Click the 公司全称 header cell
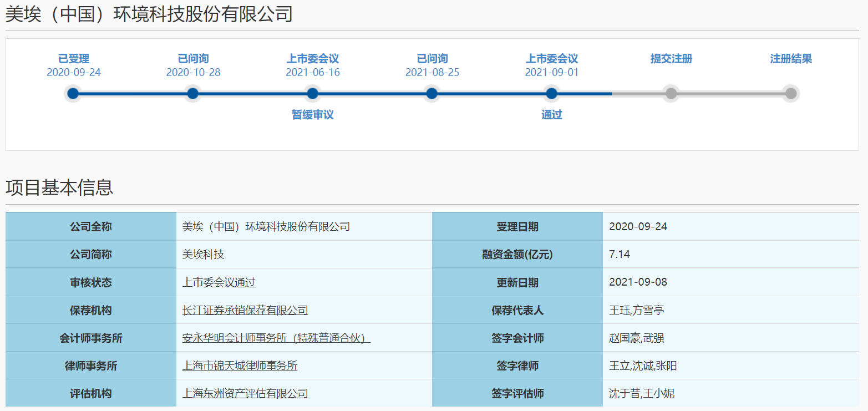 click(91, 227)
